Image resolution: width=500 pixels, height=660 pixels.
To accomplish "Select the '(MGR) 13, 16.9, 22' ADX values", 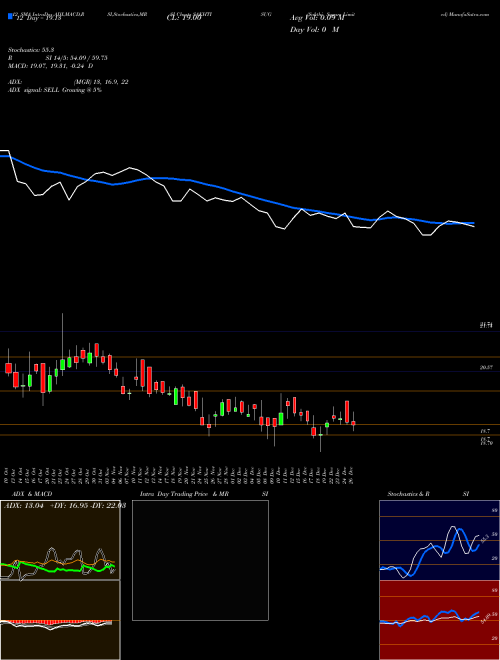I will pyautogui.click(x=101, y=82).
